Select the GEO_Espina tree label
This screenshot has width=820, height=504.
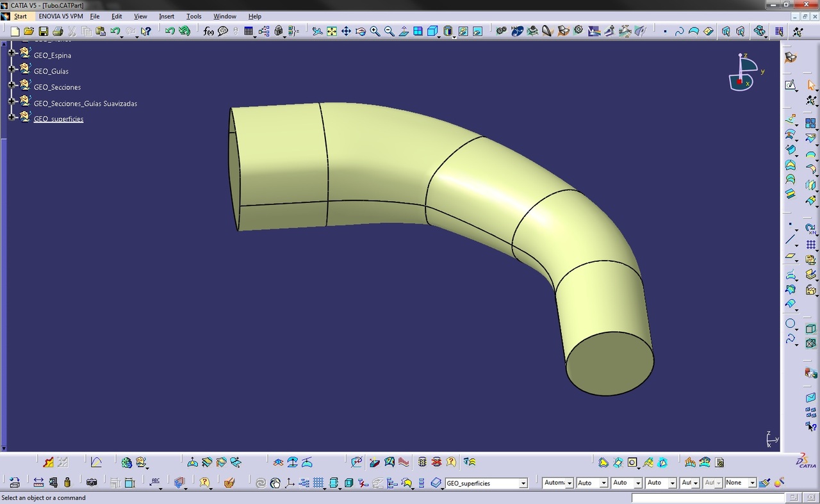[x=53, y=56]
